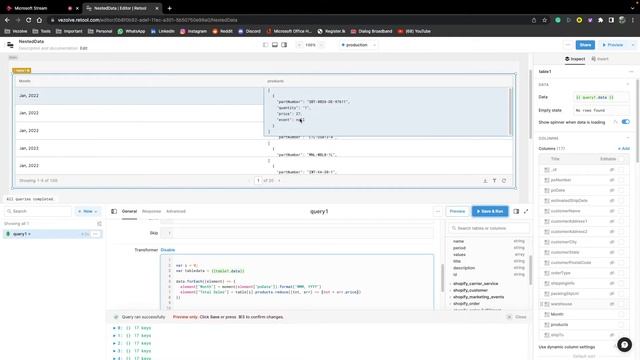
Task: Toggle the right panel layout icon
Action: pyautogui.click(x=284, y=45)
